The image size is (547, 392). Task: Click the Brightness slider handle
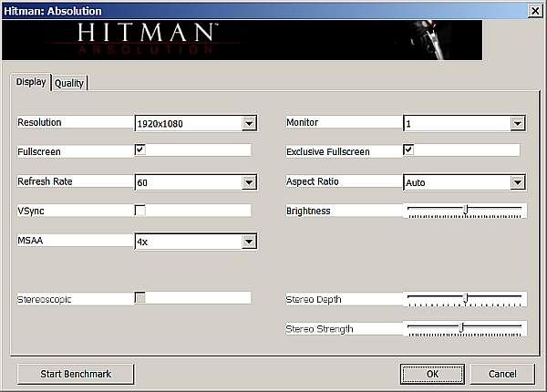coord(465,210)
